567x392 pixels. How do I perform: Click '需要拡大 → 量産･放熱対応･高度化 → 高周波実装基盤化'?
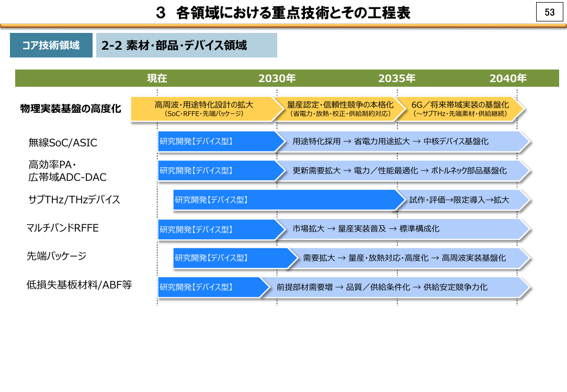click(404, 258)
